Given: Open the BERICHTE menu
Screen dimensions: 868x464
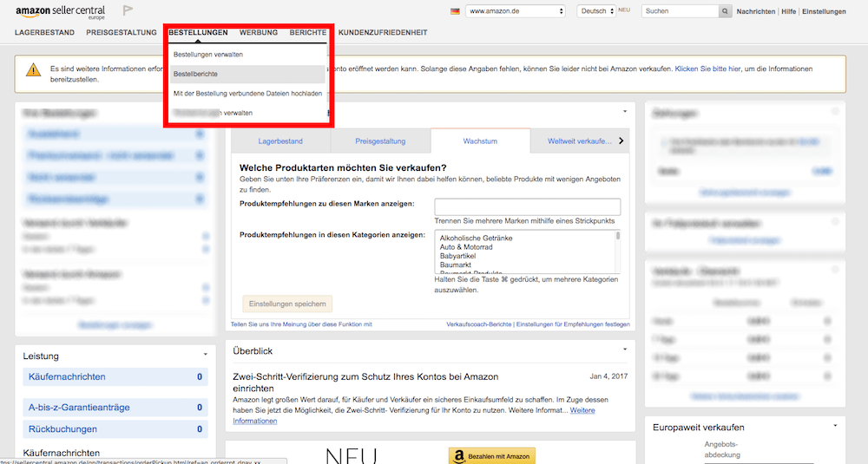Looking at the screenshot, I should (x=308, y=33).
